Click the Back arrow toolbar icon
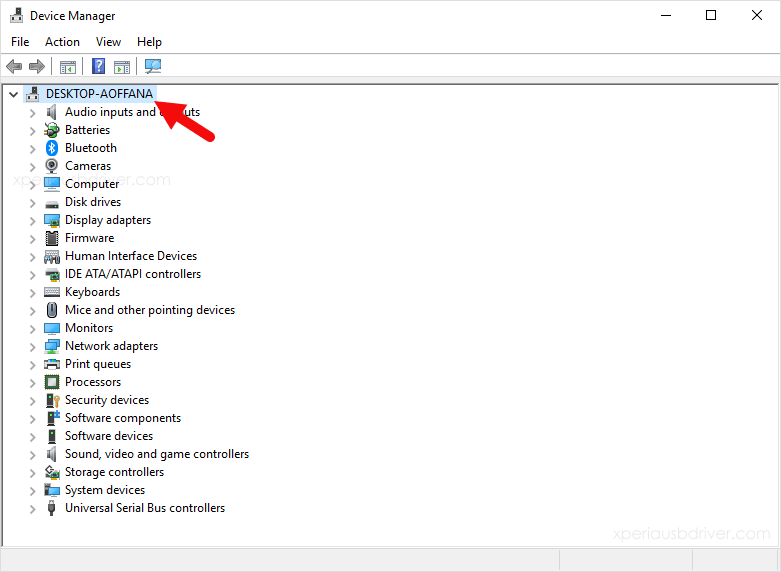 [14, 66]
